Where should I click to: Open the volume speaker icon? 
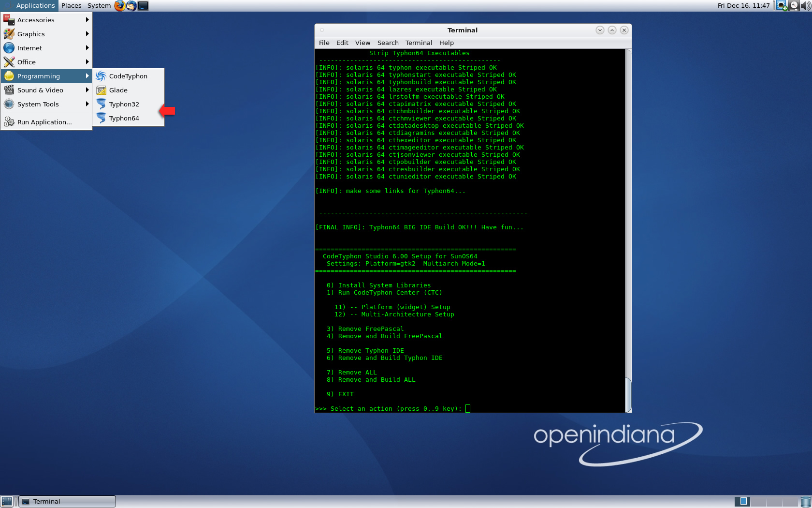pyautogui.click(x=805, y=6)
